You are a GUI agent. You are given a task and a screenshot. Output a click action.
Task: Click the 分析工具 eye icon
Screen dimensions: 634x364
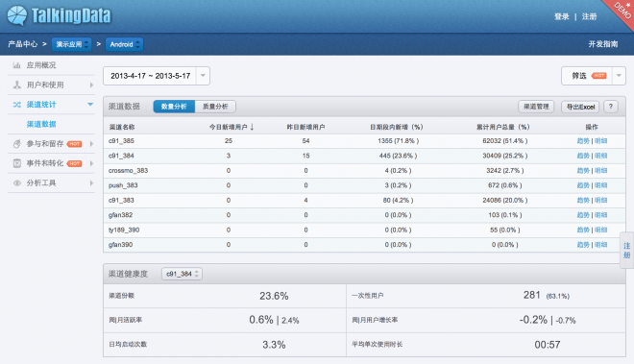(16, 182)
